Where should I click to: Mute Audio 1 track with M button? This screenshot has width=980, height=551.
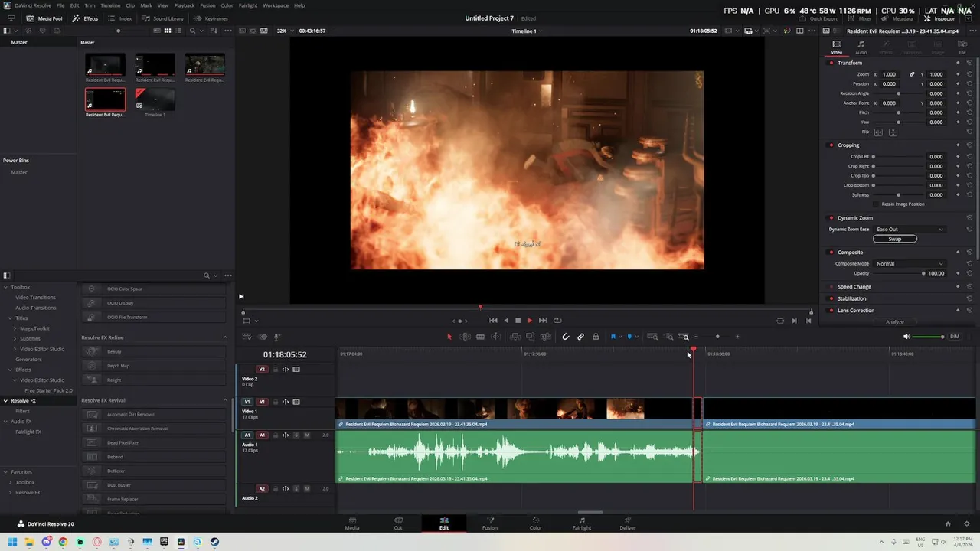click(307, 435)
